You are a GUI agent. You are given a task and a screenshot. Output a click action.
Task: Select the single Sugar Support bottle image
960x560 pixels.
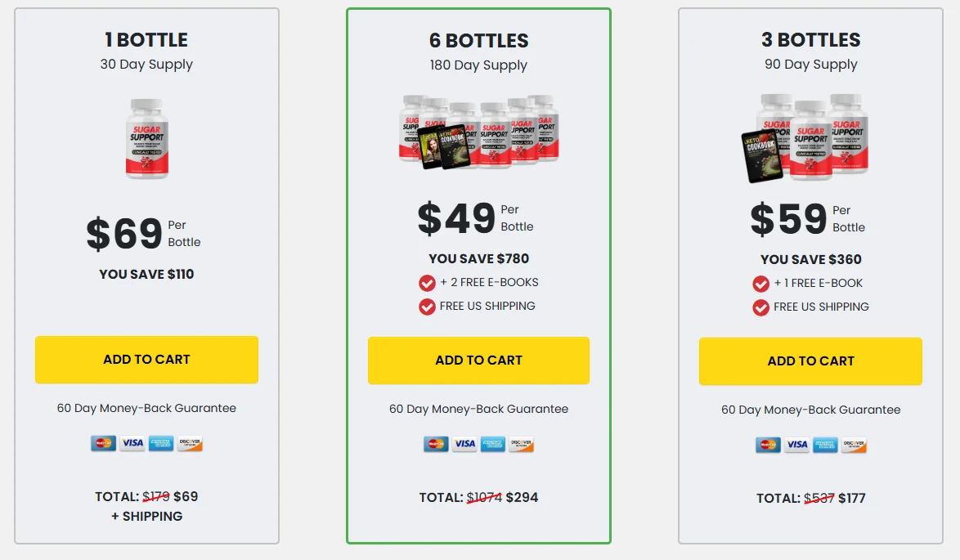point(146,139)
